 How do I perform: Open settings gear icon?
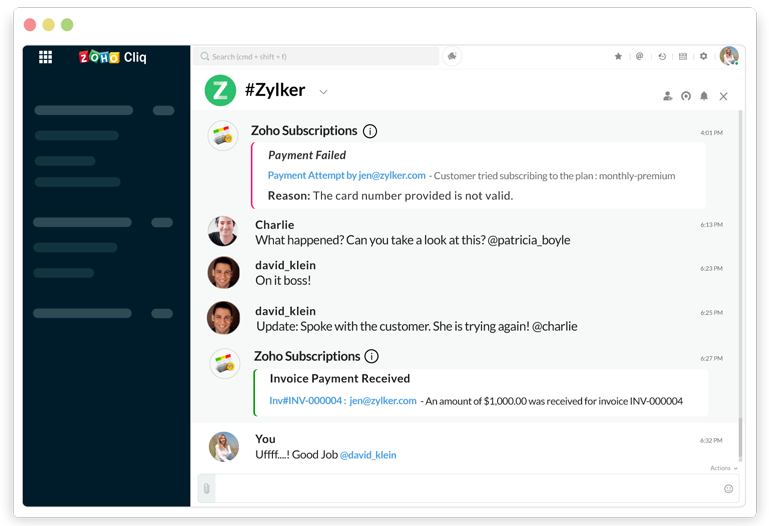pyautogui.click(x=703, y=56)
